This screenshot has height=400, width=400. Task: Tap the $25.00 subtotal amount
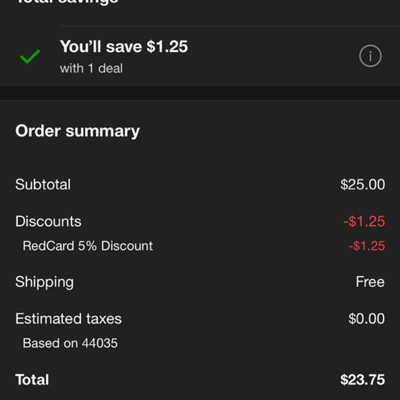[x=363, y=184]
